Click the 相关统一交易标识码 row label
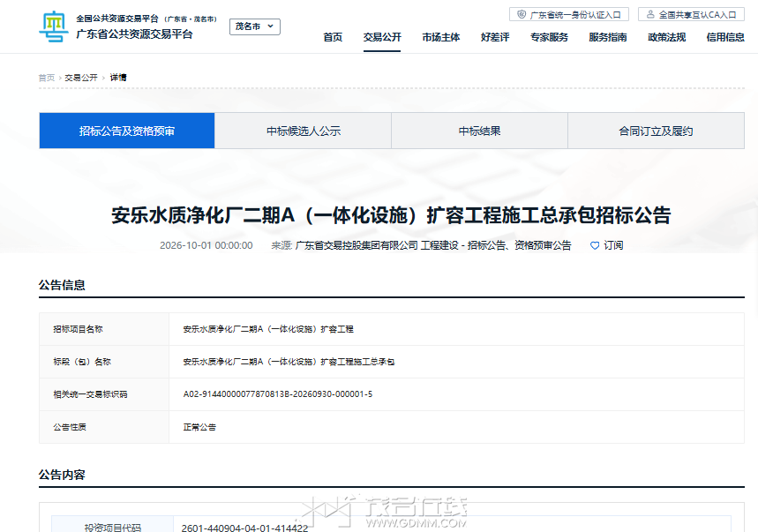Image resolution: width=758 pixels, height=532 pixels. click(90, 394)
